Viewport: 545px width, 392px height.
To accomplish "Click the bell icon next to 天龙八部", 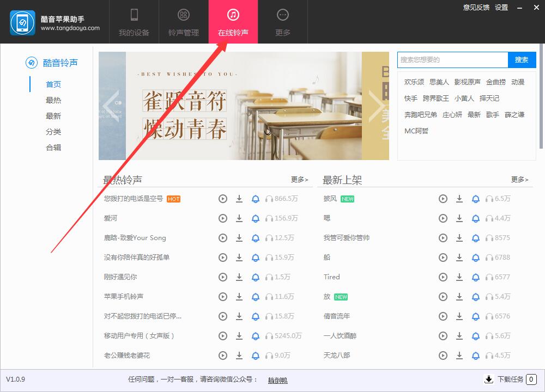I will [476, 356].
